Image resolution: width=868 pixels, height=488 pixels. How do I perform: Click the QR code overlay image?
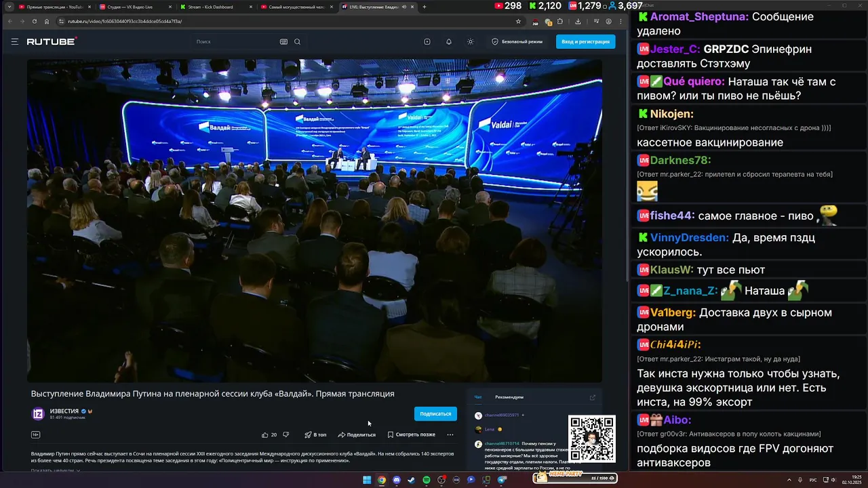click(x=592, y=439)
